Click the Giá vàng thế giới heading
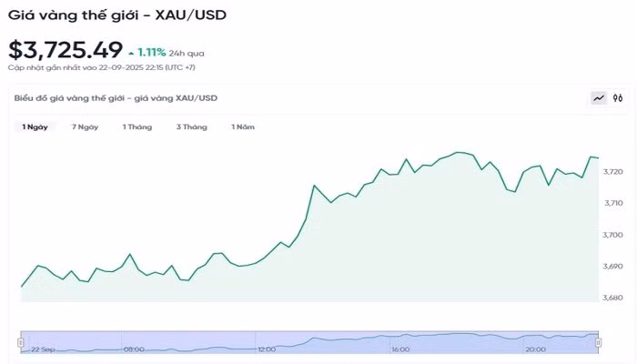 117,15
